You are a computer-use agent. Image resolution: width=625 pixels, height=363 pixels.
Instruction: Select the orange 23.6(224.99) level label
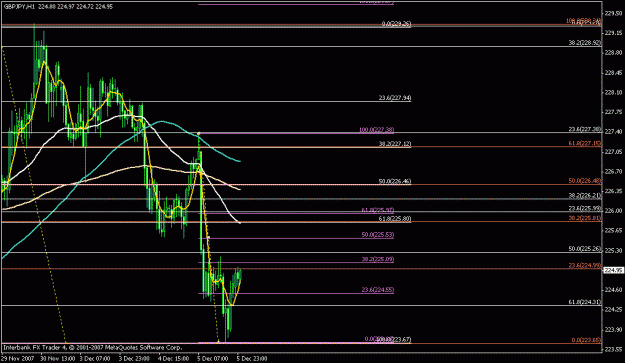coord(585,265)
